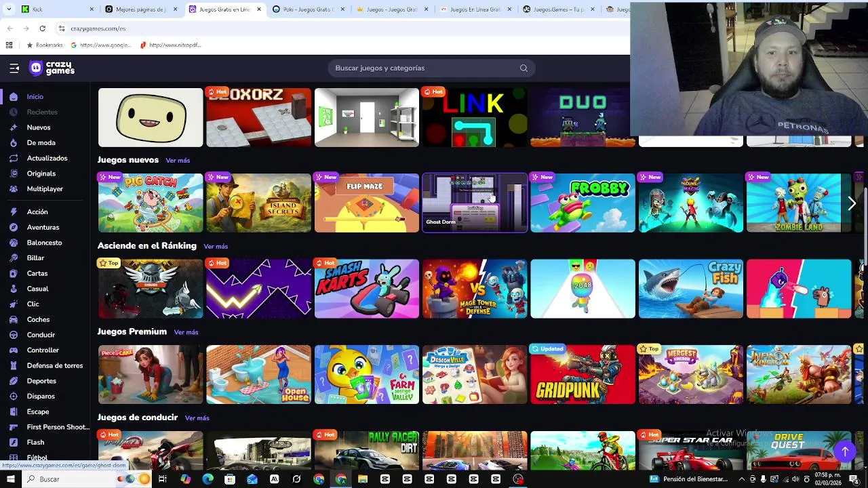Open the Frobby game thumbnail

pyautogui.click(x=583, y=203)
